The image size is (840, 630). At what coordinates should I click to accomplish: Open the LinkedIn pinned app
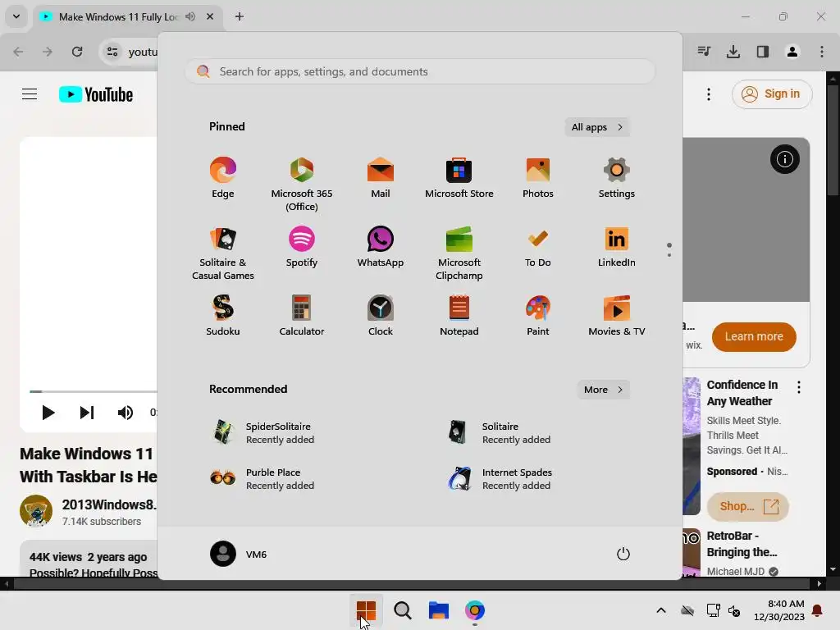coord(617,247)
